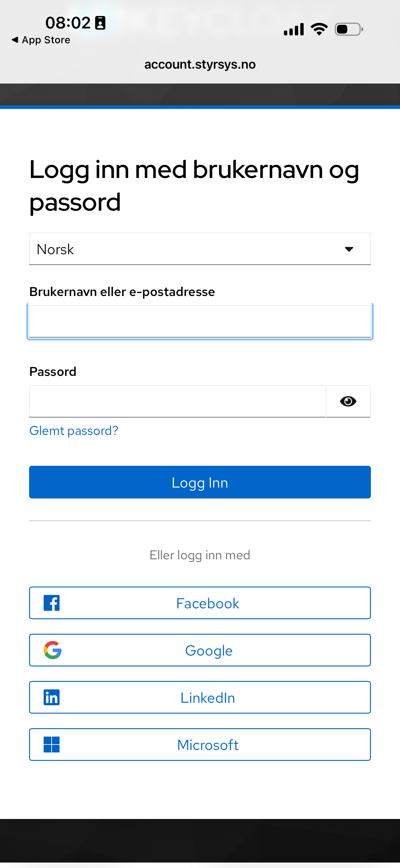Tap the battery status icon
This screenshot has width=400, height=868.
coord(349,29)
